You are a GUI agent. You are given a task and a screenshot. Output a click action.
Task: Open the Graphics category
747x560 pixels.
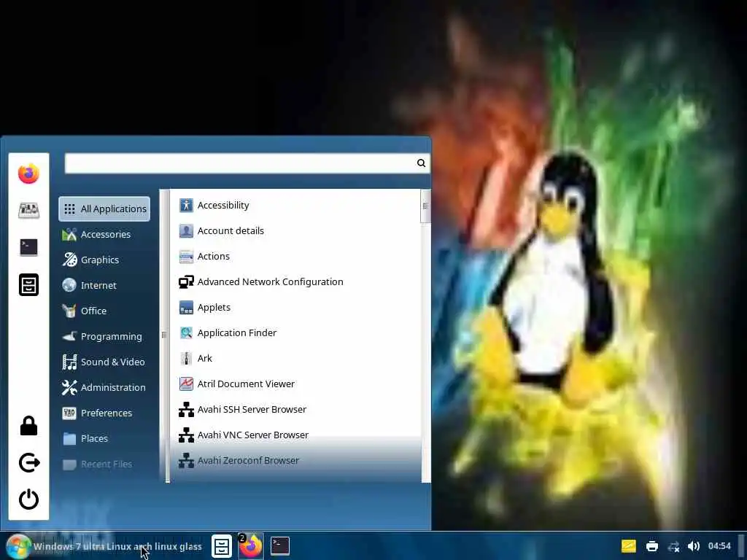[x=104, y=260]
